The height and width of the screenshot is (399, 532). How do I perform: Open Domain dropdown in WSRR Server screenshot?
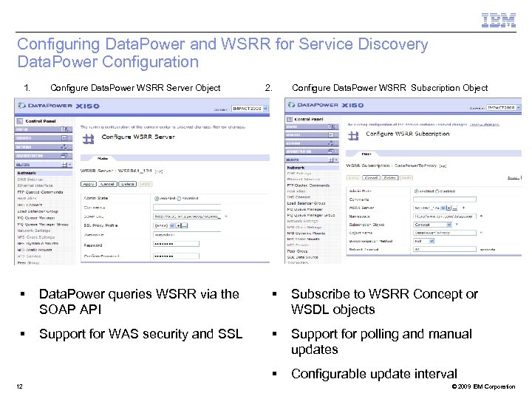(x=250, y=109)
